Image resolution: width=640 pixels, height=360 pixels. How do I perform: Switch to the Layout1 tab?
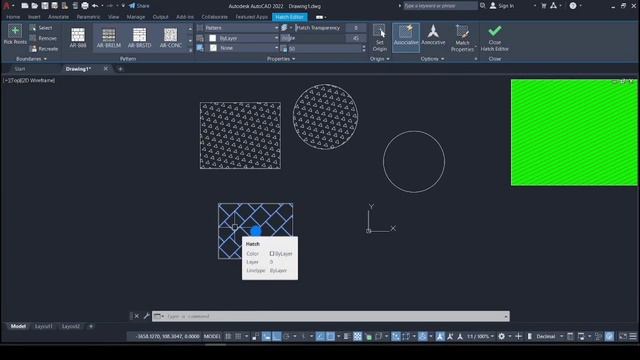(x=44, y=327)
